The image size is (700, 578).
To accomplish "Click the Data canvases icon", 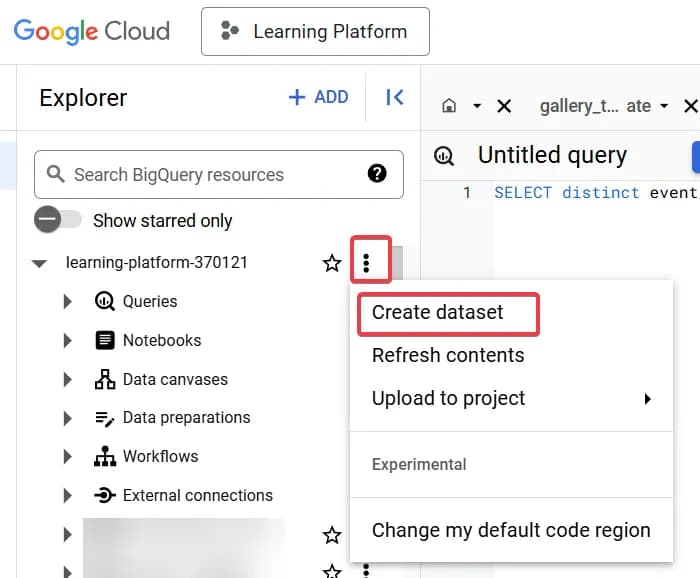I will tap(105, 379).
